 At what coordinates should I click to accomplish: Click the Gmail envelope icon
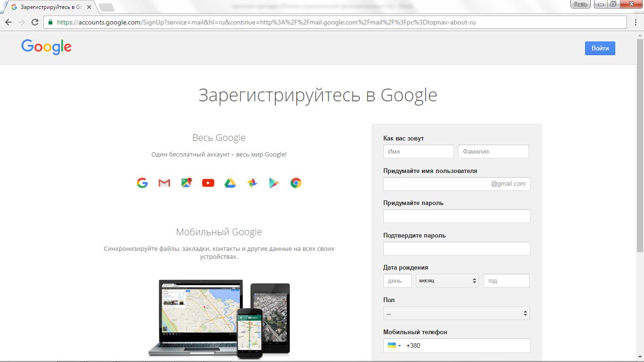[164, 183]
